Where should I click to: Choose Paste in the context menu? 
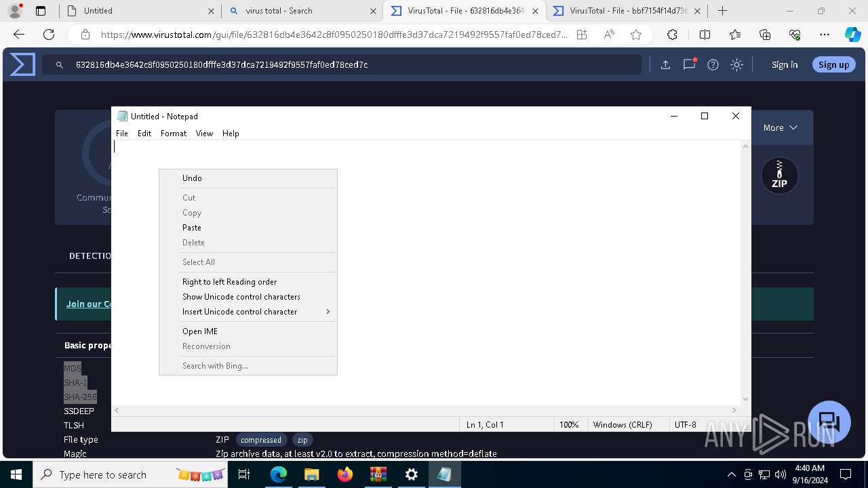tap(248, 228)
